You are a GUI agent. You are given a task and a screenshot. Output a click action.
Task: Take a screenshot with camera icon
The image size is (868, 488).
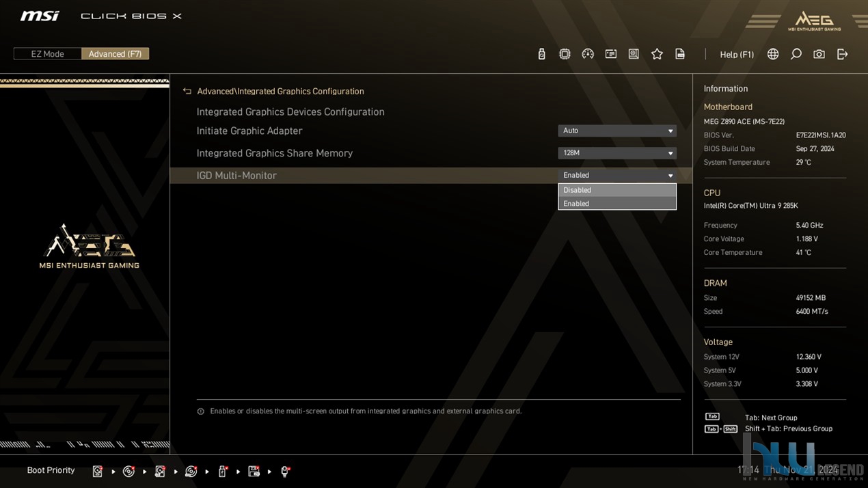819,54
